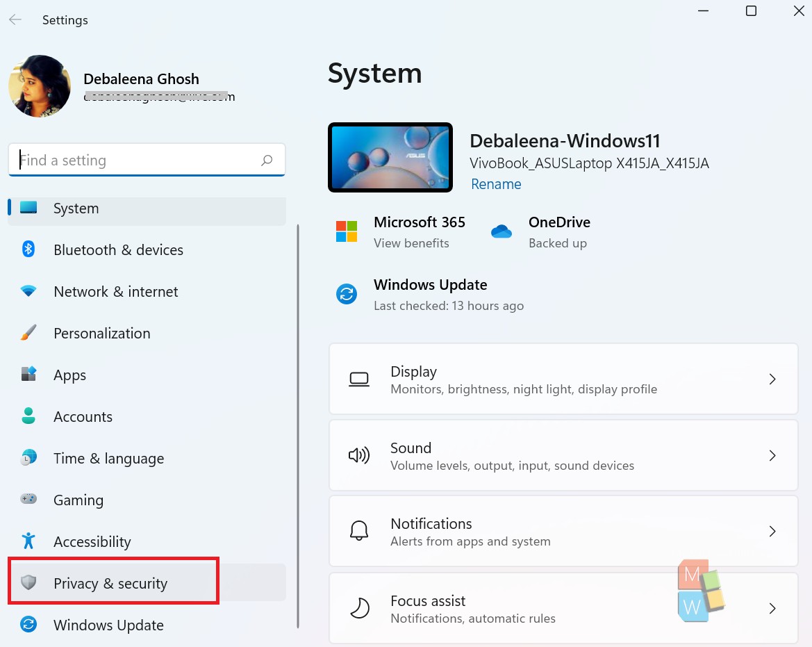Open Privacy & security settings
The image size is (812, 647).
point(147,583)
